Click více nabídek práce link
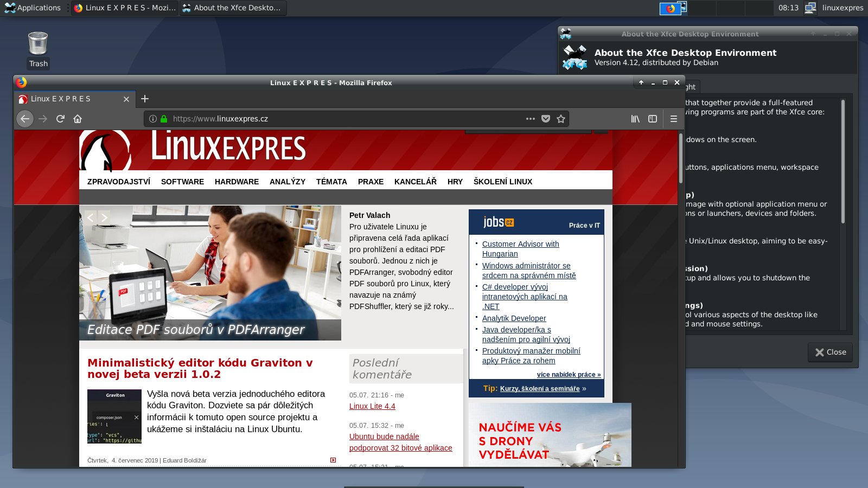This screenshot has height=488, width=868. [569, 375]
